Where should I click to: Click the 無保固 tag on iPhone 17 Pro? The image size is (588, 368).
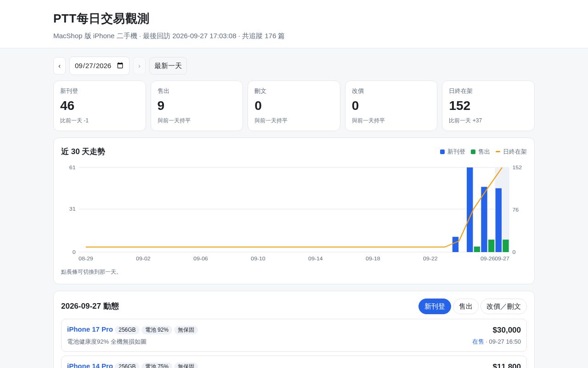186,330
